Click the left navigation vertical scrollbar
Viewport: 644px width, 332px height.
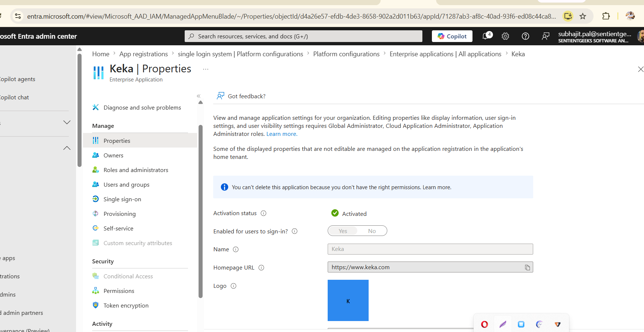(x=79, y=110)
